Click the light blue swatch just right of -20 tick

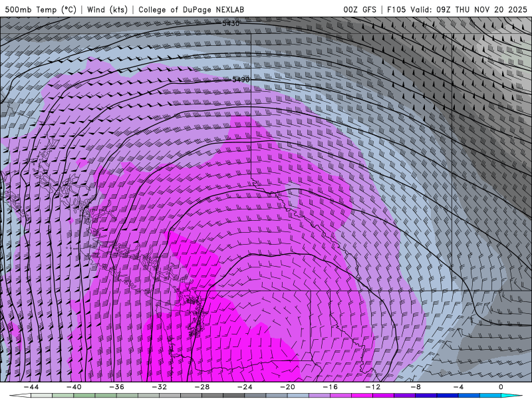pos(298,396)
